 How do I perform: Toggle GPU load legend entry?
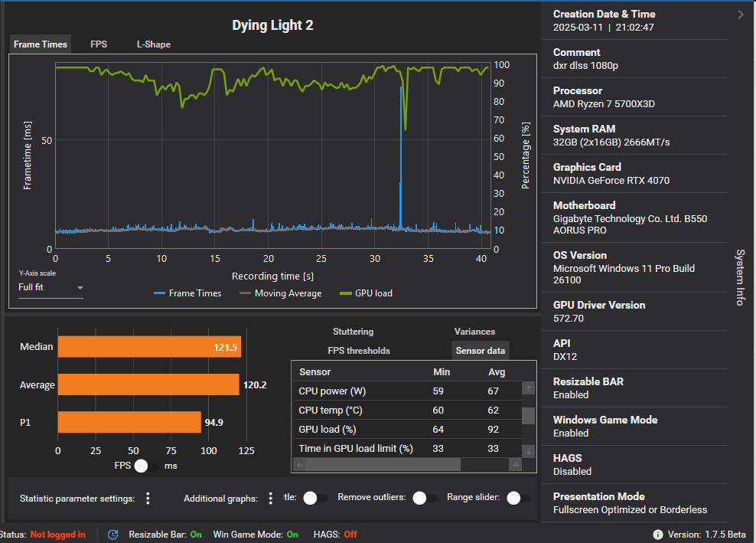point(366,293)
